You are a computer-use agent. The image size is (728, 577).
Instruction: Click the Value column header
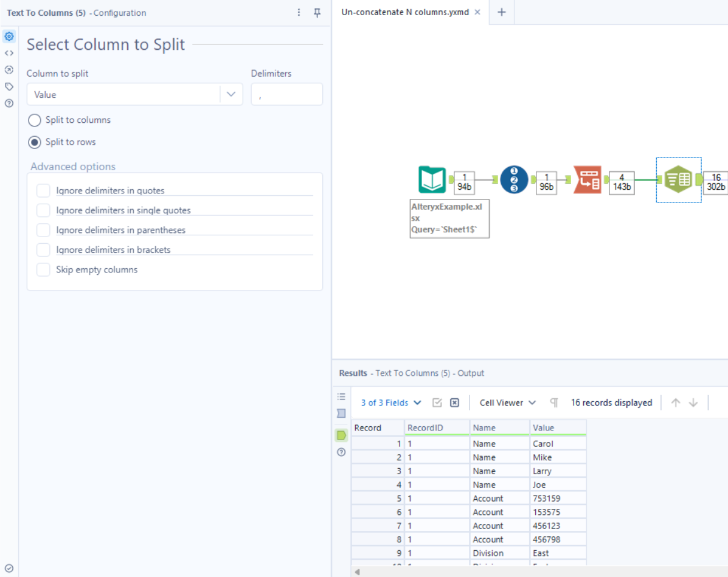[x=557, y=427]
